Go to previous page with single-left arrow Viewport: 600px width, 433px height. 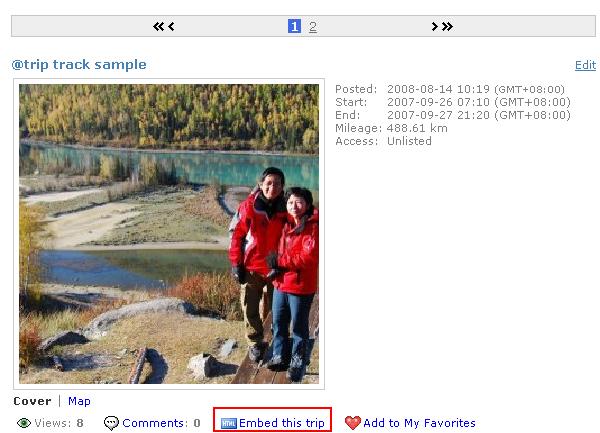click(x=171, y=26)
